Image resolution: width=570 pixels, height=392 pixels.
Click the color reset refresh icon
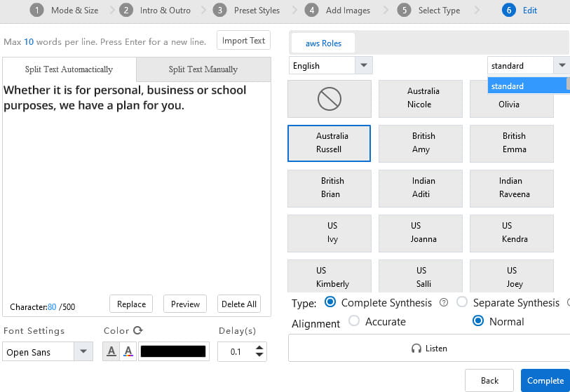point(138,331)
